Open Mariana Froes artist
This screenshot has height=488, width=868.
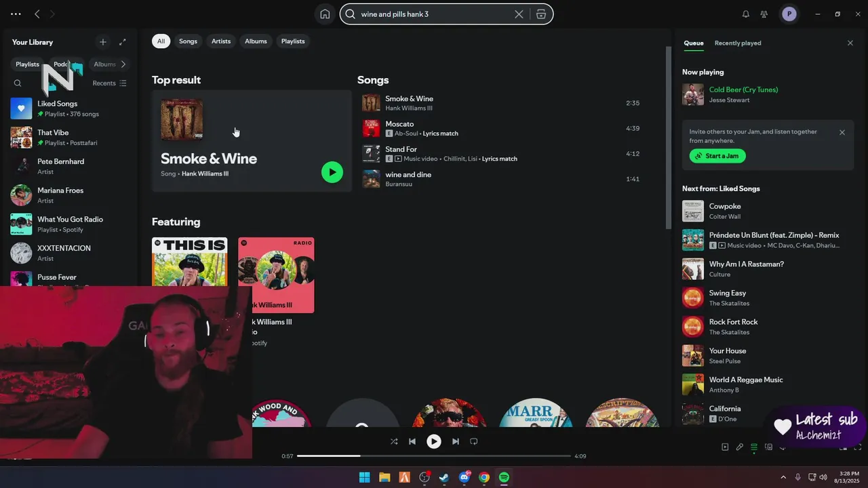[x=69, y=195]
